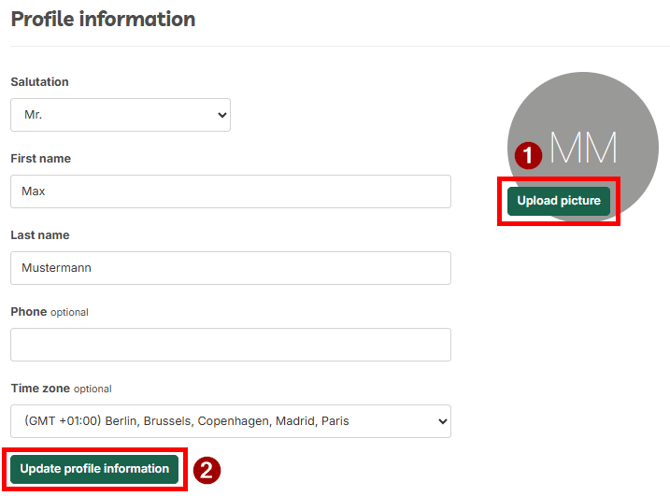Open the Time zone dropdown list
The width and height of the screenshot is (670, 496).
pyautogui.click(x=231, y=421)
